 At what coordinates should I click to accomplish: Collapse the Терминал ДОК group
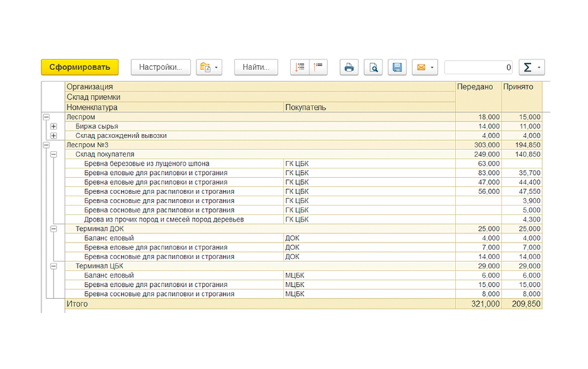[54, 229]
